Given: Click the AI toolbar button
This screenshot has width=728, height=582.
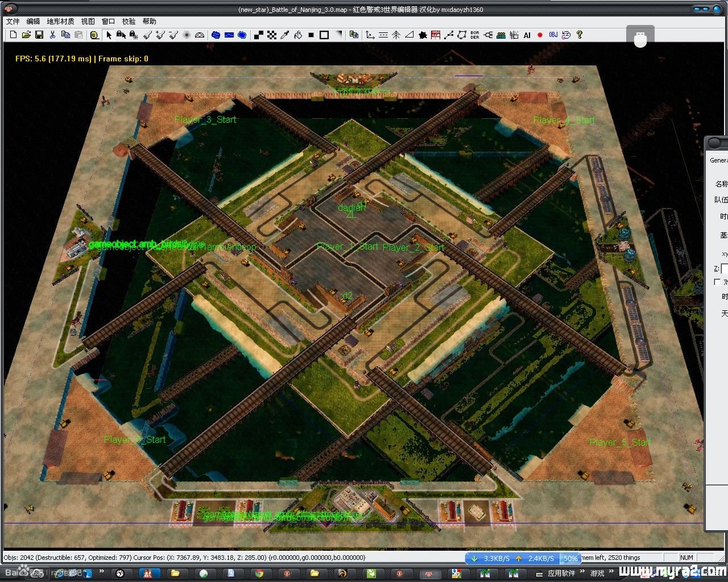Looking at the screenshot, I should tap(527, 35).
